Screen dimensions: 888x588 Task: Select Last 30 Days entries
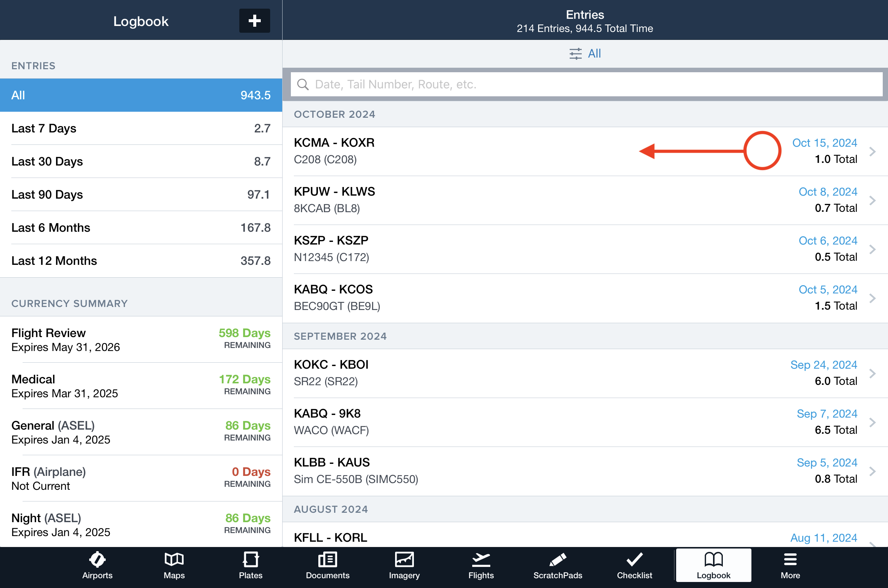pyautogui.click(x=141, y=161)
